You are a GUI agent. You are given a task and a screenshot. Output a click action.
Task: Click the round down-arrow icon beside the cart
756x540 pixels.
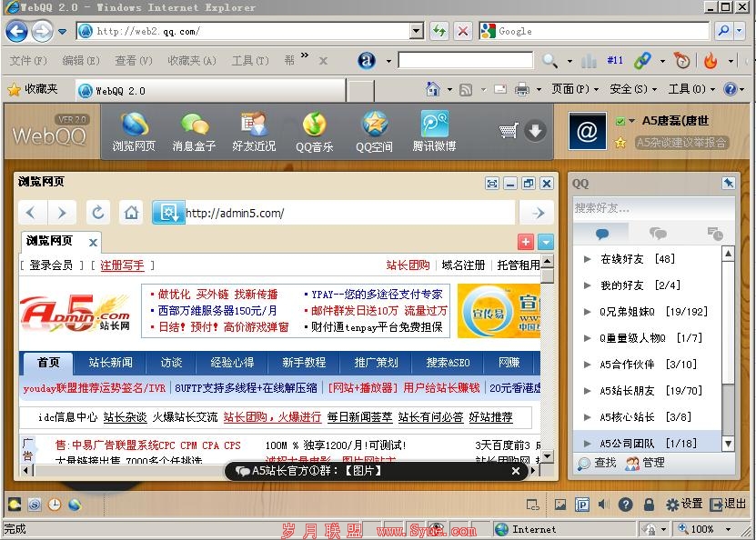tap(535, 131)
